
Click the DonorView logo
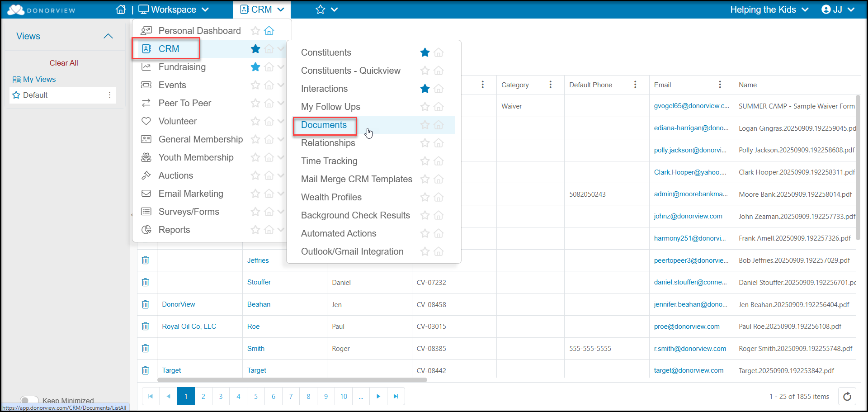(41, 10)
